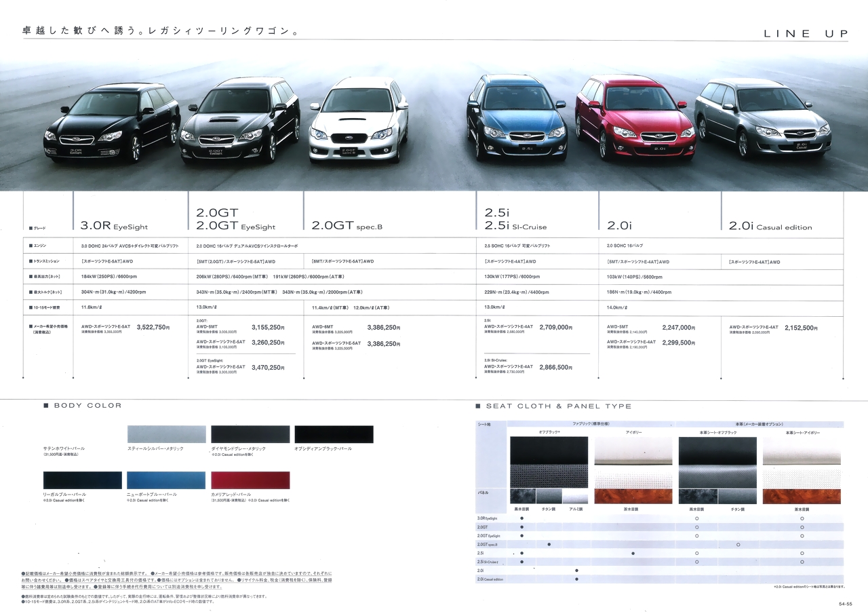
Task: Click the 2.0GT spec.B grade title
Action: (347, 227)
